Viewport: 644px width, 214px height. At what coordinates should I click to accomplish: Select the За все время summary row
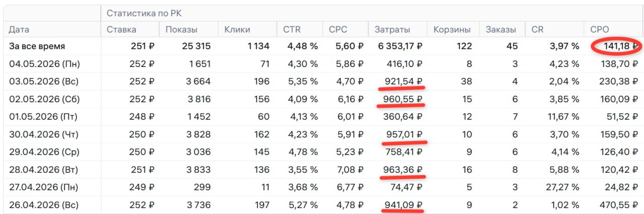click(x=322, y=46)
